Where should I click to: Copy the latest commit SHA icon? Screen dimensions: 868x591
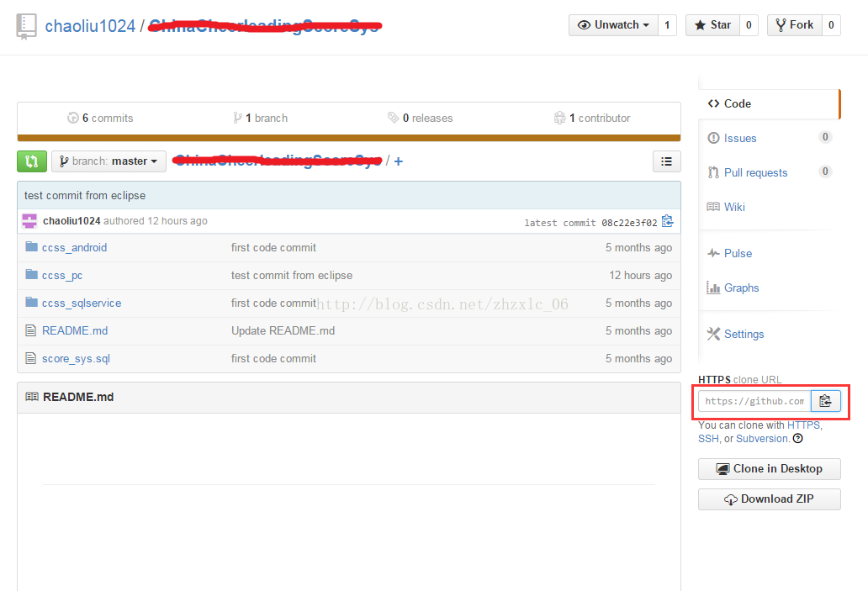point(668,221)
